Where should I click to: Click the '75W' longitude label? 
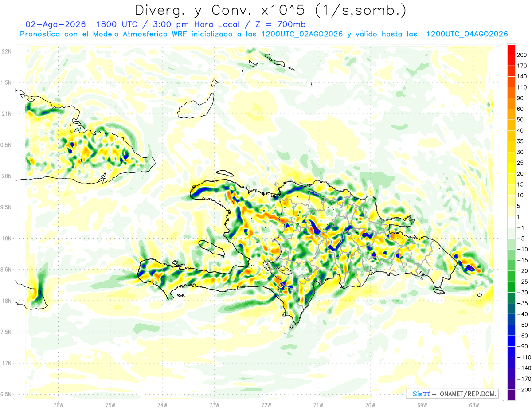pyautogui.click(x=110, y=405)
